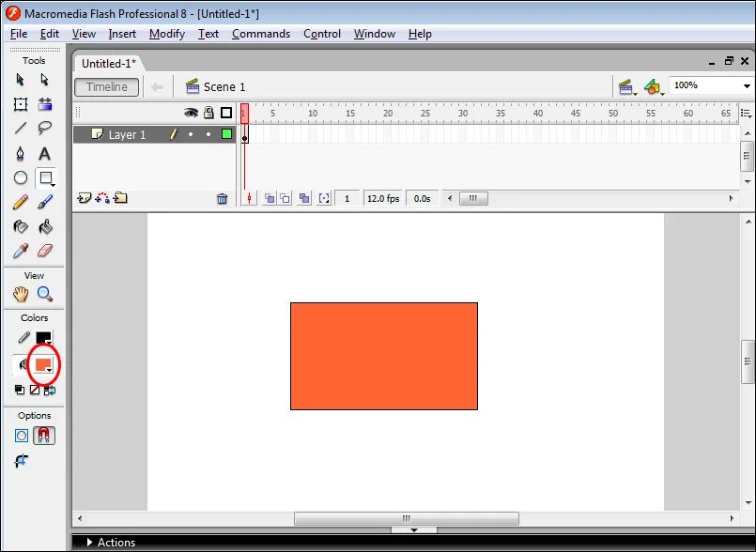Select the Selection arrow tool
The height and width of the screenshot is (552, 756).
tap(21, 80)
